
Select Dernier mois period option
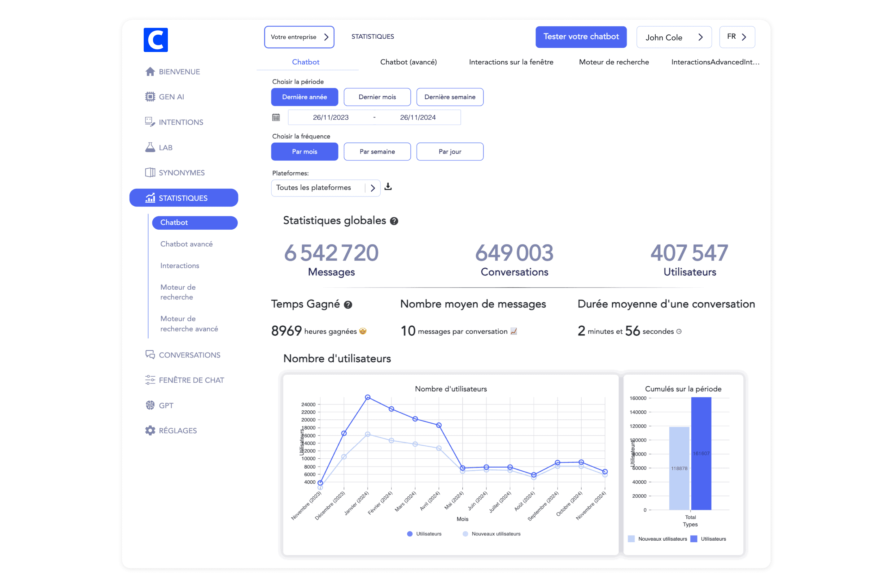pos(377,97)
